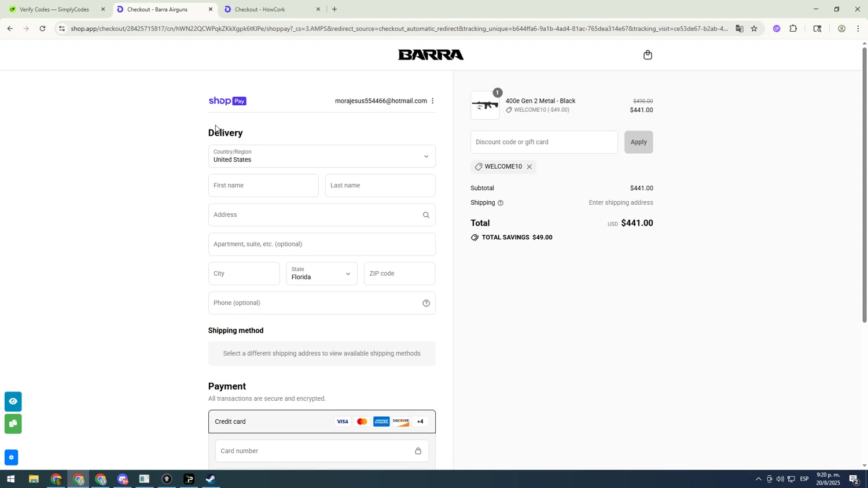
Task: Click the Last name field
Action: click(380, 186)
